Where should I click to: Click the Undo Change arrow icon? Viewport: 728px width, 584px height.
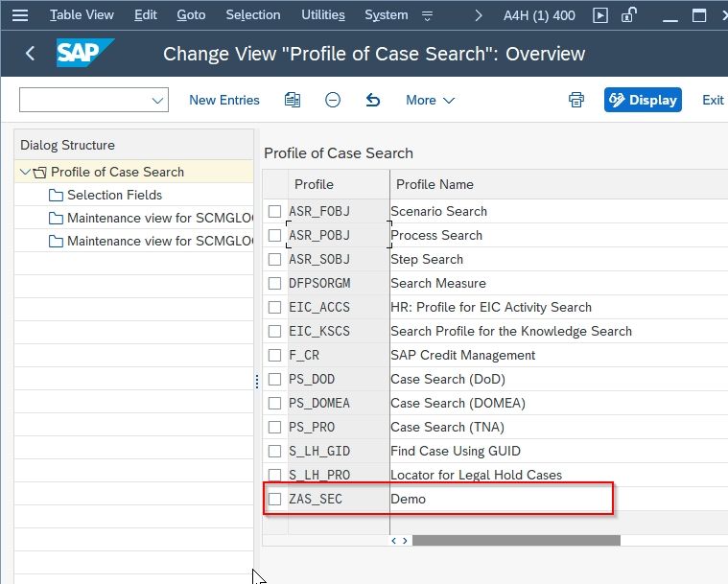373,100
